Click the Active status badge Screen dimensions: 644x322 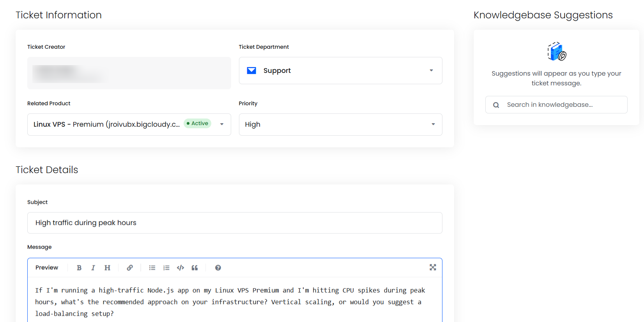point(197,124)
